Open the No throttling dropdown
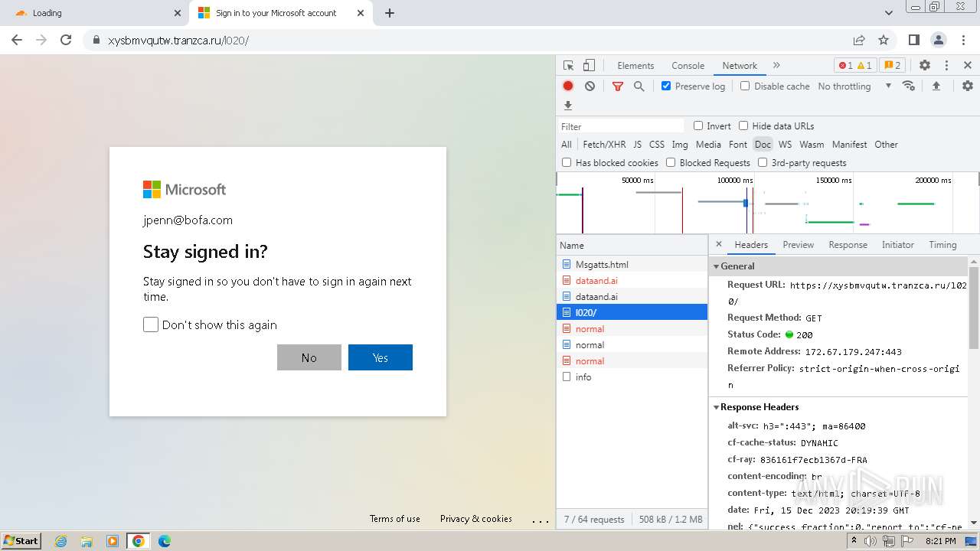Screen dimensions: 980x551 tap(854, 86)
